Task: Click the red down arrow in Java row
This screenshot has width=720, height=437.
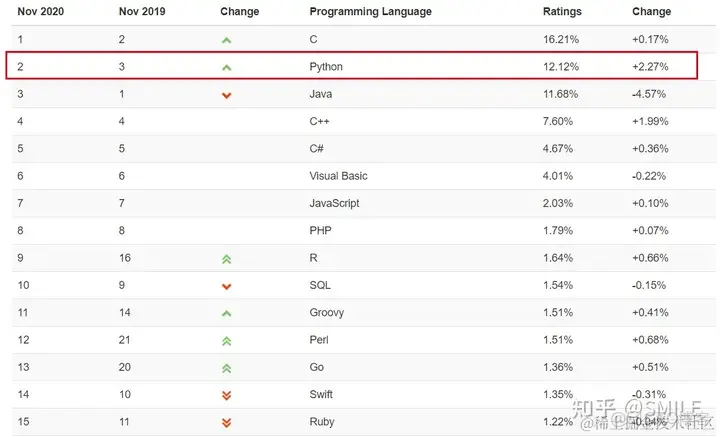Action: 227,95
